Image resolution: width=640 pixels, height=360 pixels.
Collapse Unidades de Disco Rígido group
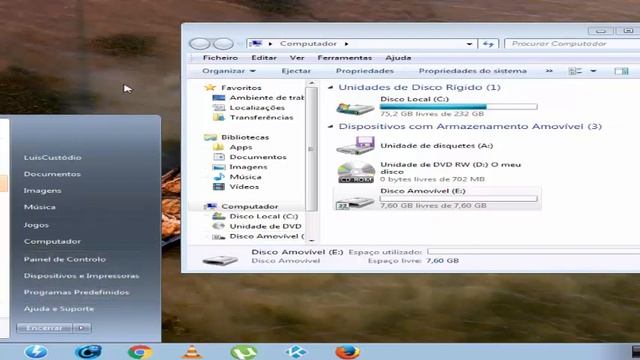pos(331,87)
